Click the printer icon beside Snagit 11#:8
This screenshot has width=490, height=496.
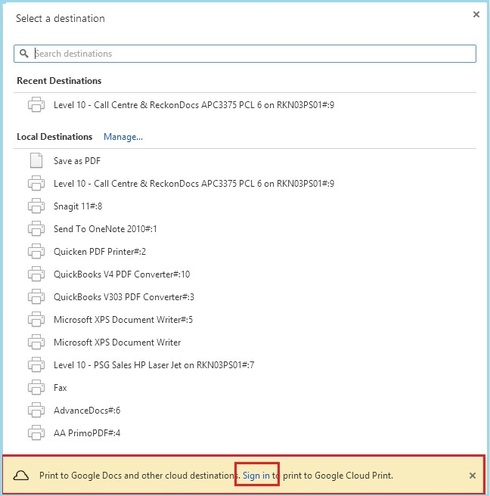(36, 206)
